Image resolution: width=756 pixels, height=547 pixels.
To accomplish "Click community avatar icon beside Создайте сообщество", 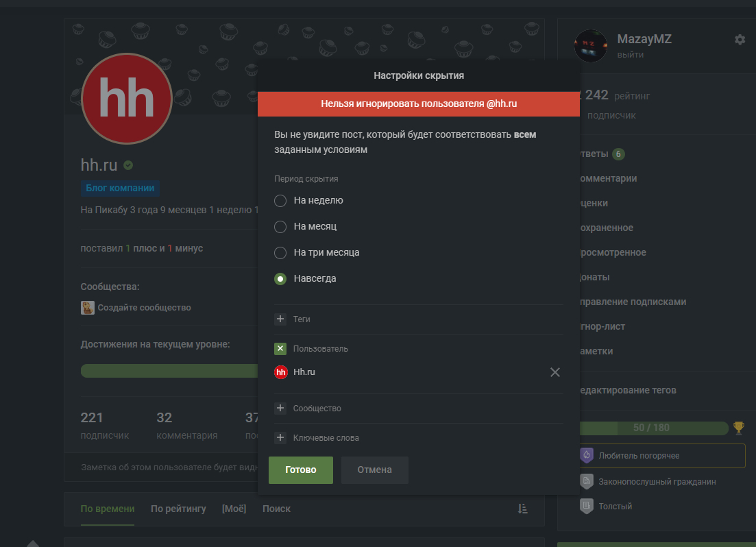I will tap(88, 307).
